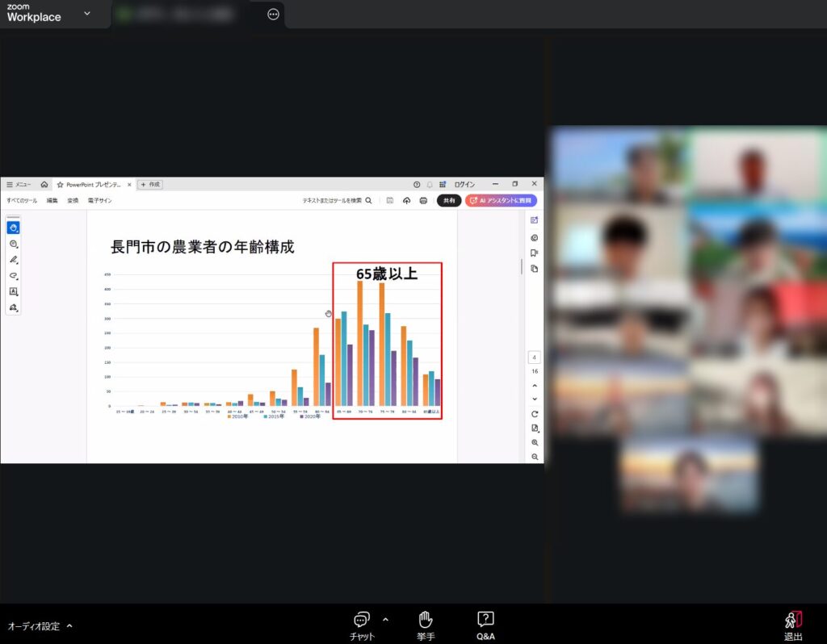This screenshot has width=827, height=644.
Task: Rotate page with the rotate icon
Action: pos(535,414)
